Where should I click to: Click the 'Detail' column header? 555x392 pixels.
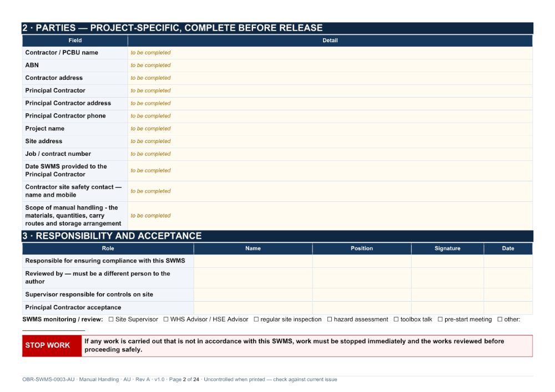click(330, 40)
